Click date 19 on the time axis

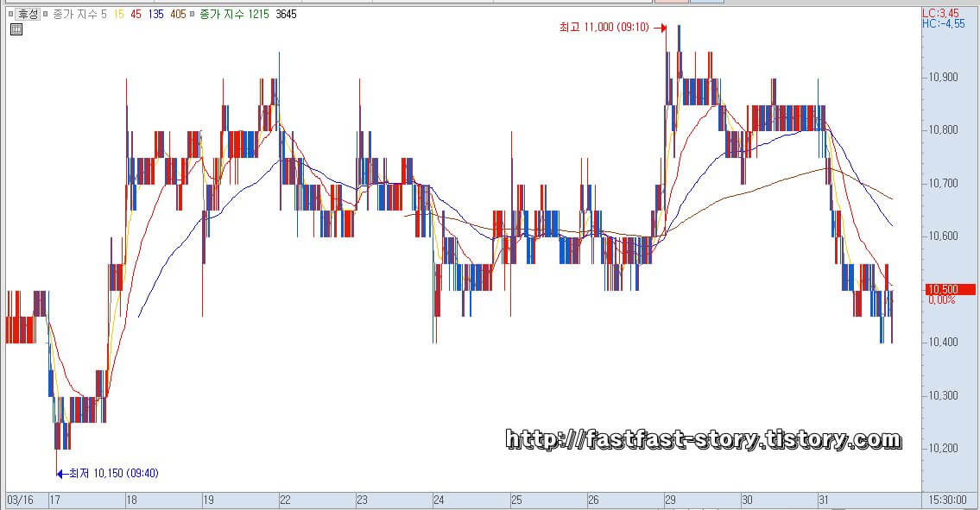[208, 500]
